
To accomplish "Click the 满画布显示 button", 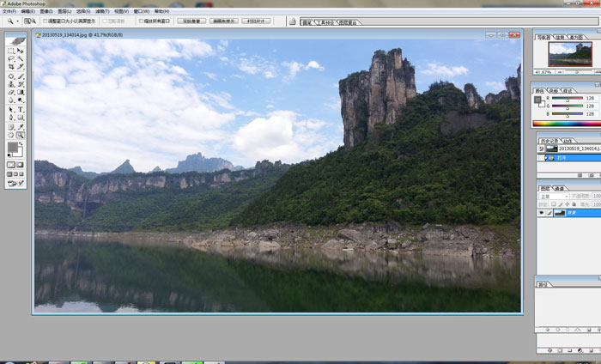I will 224,21.
